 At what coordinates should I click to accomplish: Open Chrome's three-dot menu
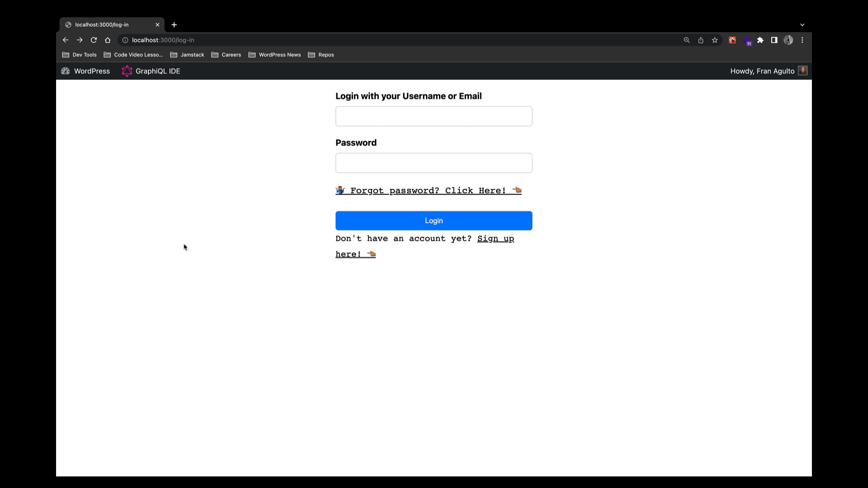pyautogui.click(x=802, y=40)
